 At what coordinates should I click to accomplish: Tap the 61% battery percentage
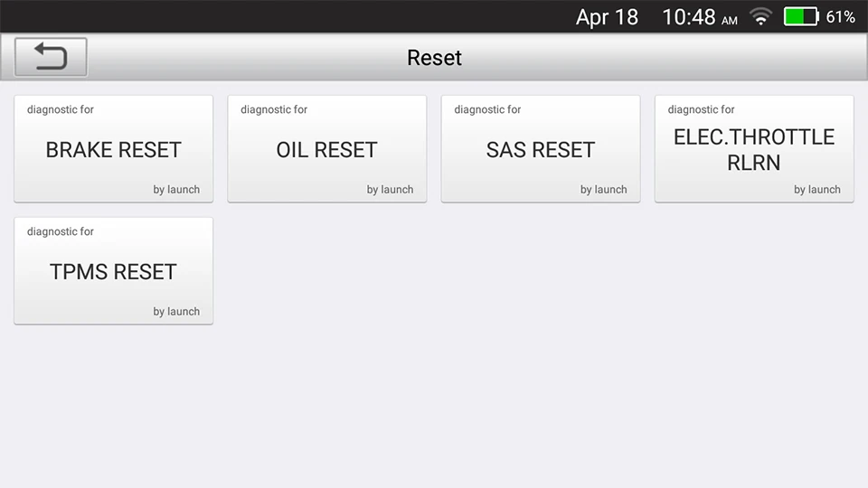pos(840,17)
